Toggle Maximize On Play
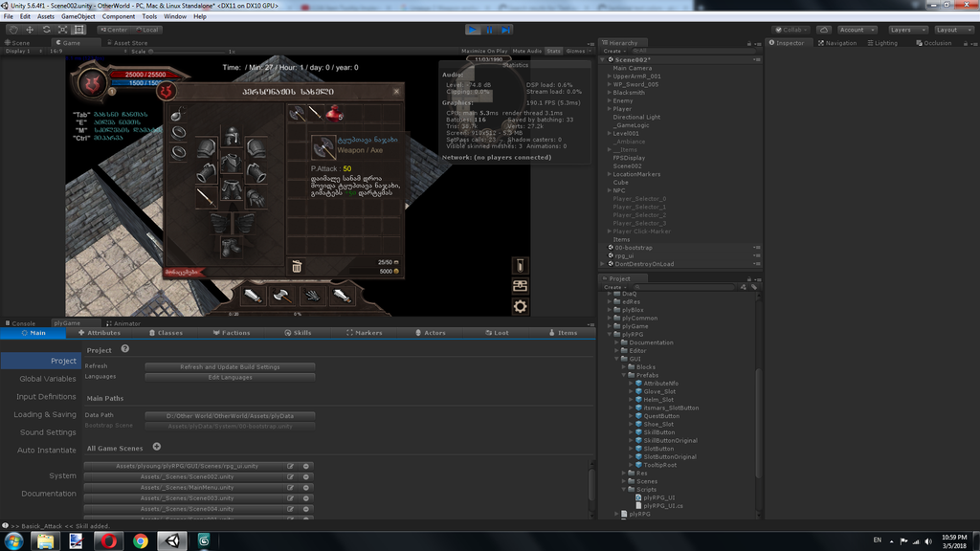The height and width of the screenshot is (551, 980). click(x=484, y=52)
